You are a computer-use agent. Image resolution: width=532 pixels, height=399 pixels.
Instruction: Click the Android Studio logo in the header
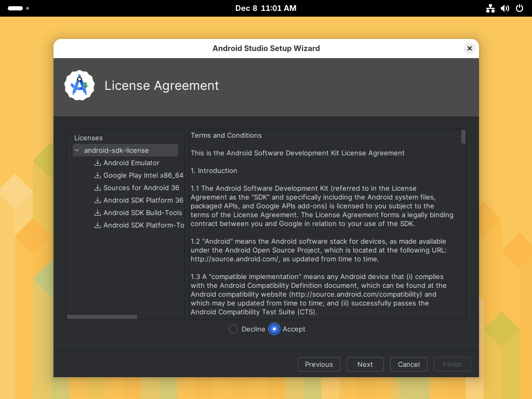(79, 85)
